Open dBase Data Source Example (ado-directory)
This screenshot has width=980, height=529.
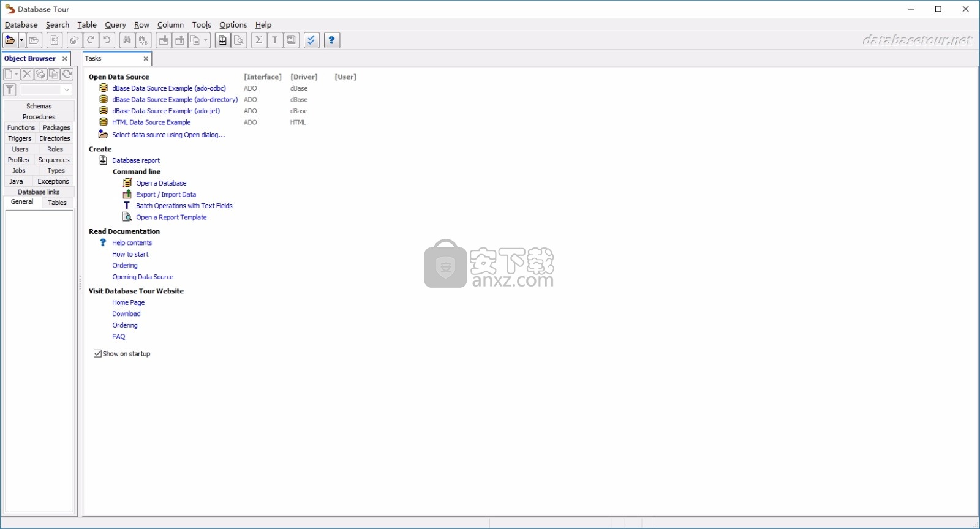click(175, 100)
